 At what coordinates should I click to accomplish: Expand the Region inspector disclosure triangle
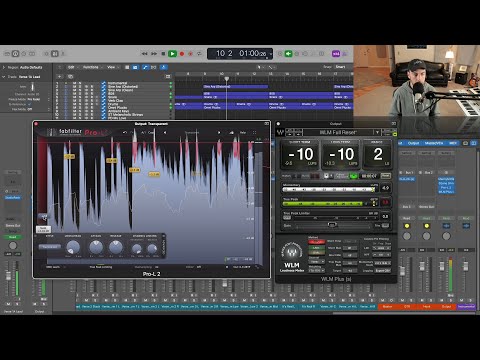point(4,67)
